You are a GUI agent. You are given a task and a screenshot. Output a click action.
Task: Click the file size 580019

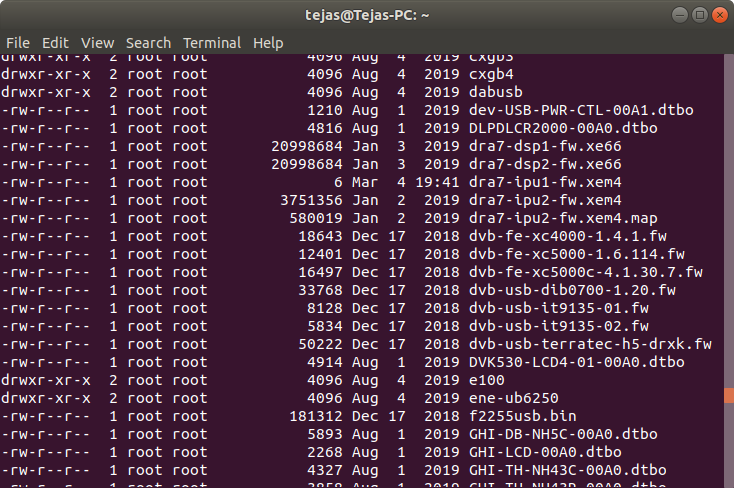tap(316, 218)
